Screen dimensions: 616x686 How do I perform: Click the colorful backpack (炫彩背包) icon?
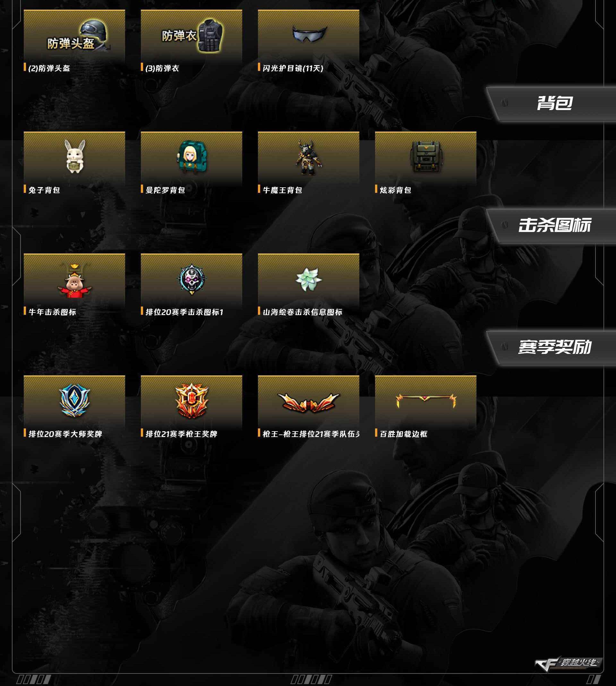coord(426,157)
